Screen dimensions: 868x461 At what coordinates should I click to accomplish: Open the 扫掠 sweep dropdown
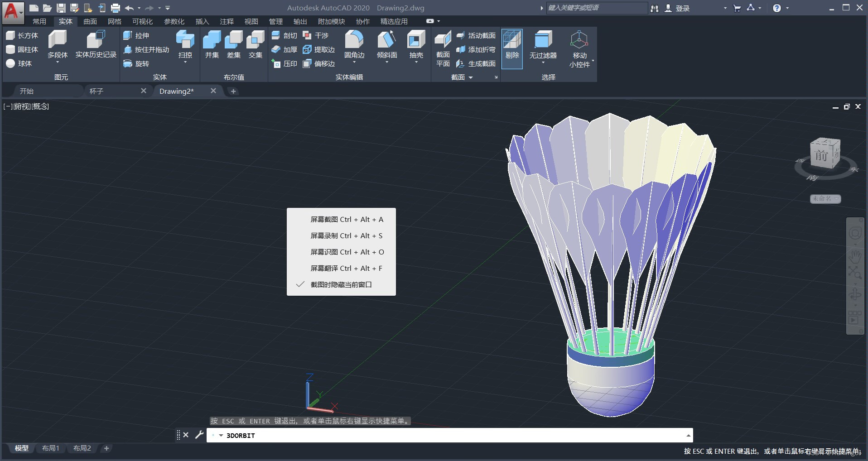coord(185,62)
